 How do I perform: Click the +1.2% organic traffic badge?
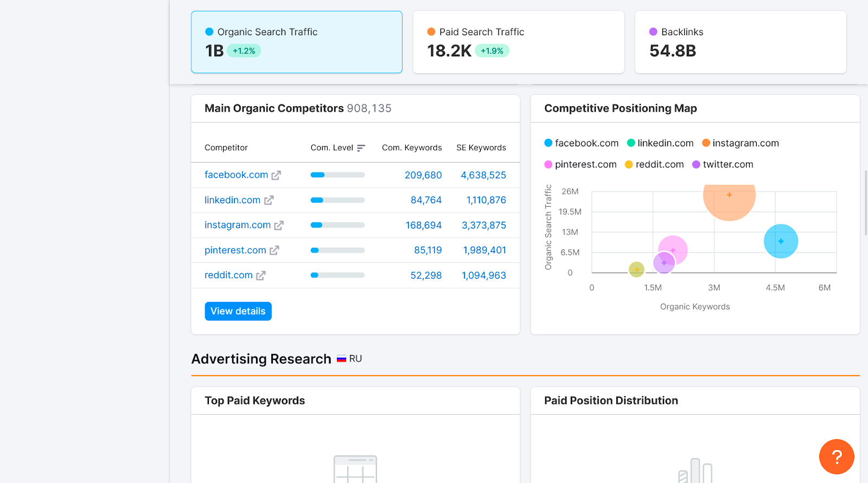pos(244,51)
